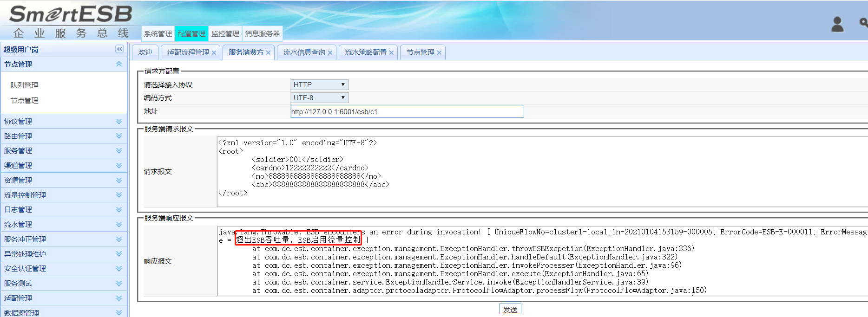Click the user profile icon
The height and width of the screenshot is (317, 868).
(837, 24)
